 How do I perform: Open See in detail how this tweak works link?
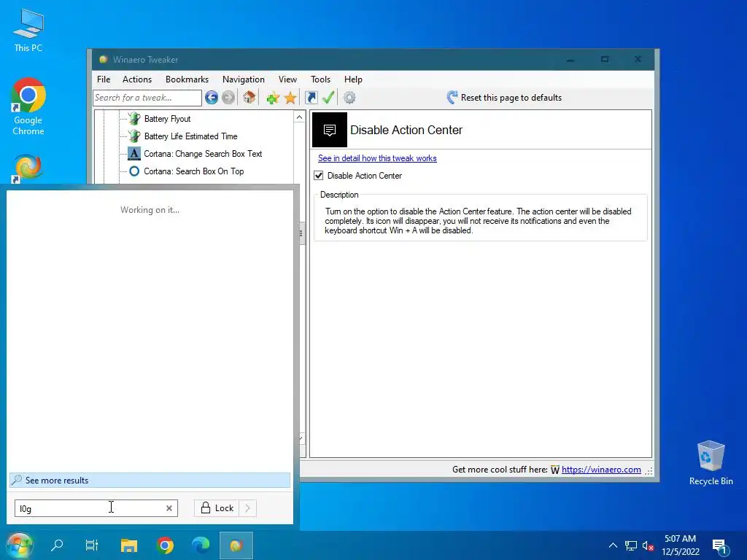coord(377,158)
